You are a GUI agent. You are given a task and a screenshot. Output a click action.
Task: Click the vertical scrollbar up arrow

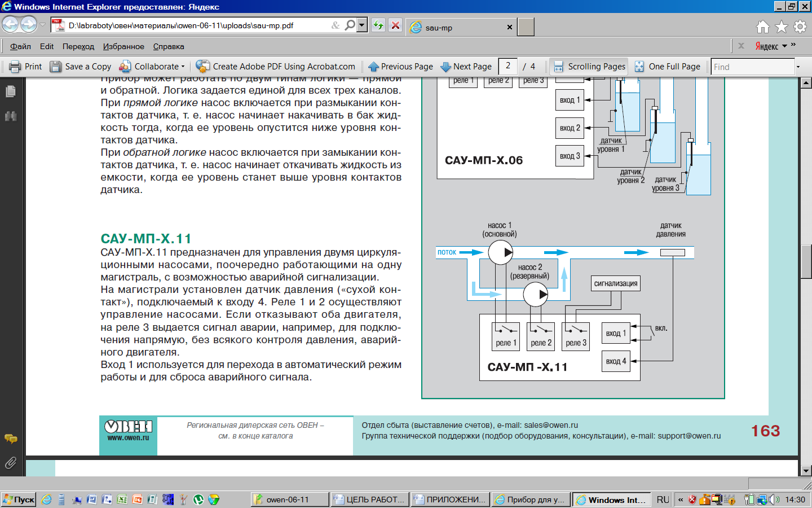806,83
